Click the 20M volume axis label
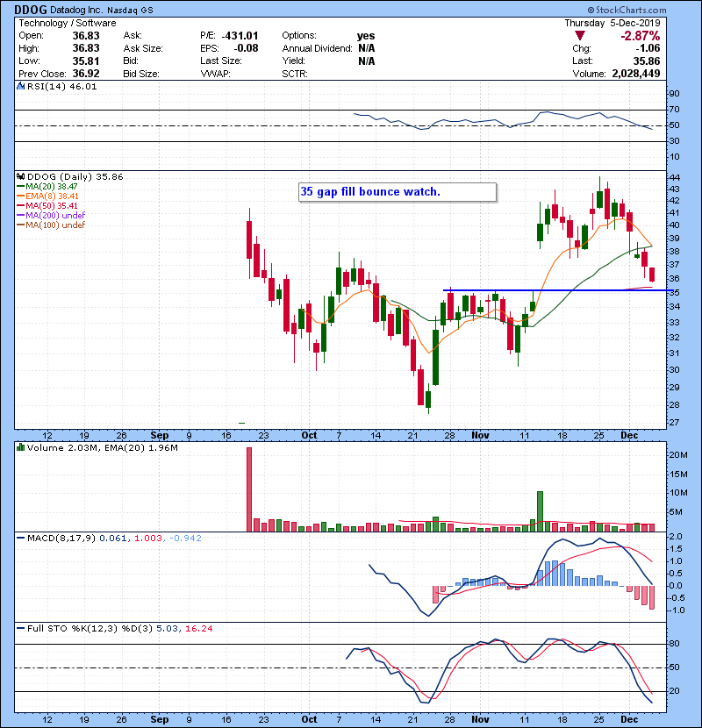This screenshot has width=702, height=728. coord(677,455)
